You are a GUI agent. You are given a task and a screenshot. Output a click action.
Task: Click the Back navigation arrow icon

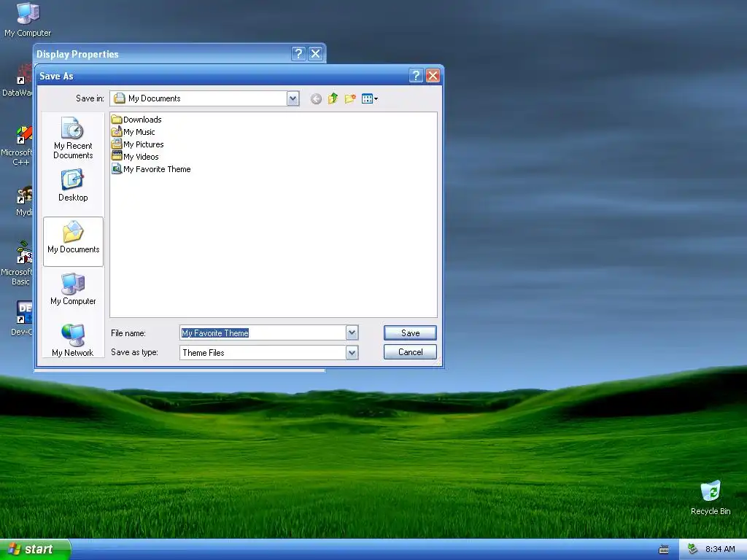(x=316, y=98)
